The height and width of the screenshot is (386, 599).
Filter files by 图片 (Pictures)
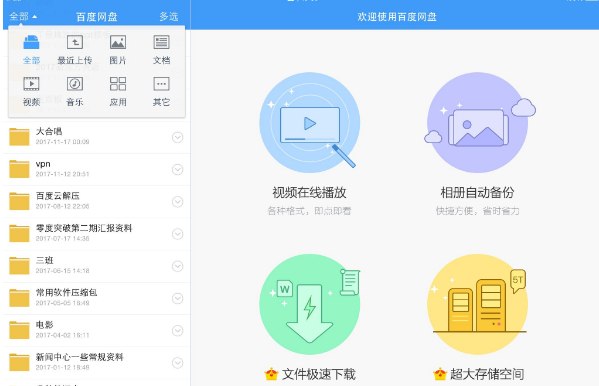click(118, 42)
